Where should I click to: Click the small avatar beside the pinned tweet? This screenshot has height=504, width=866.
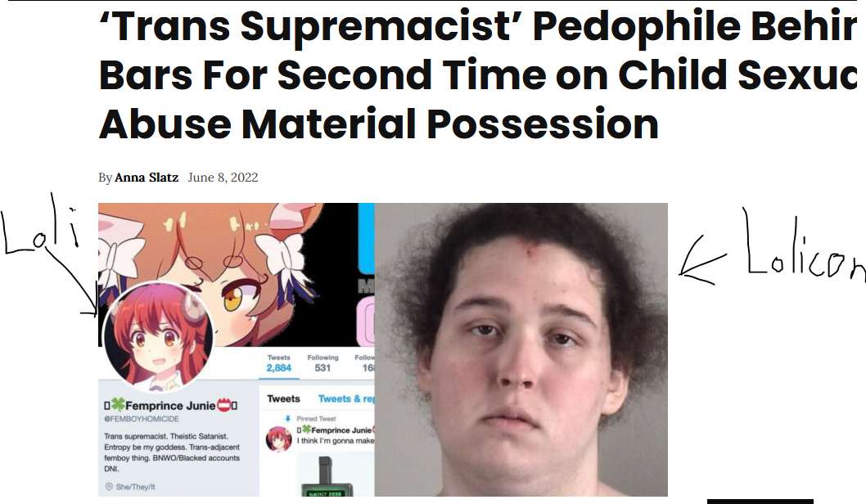point(279,439)
